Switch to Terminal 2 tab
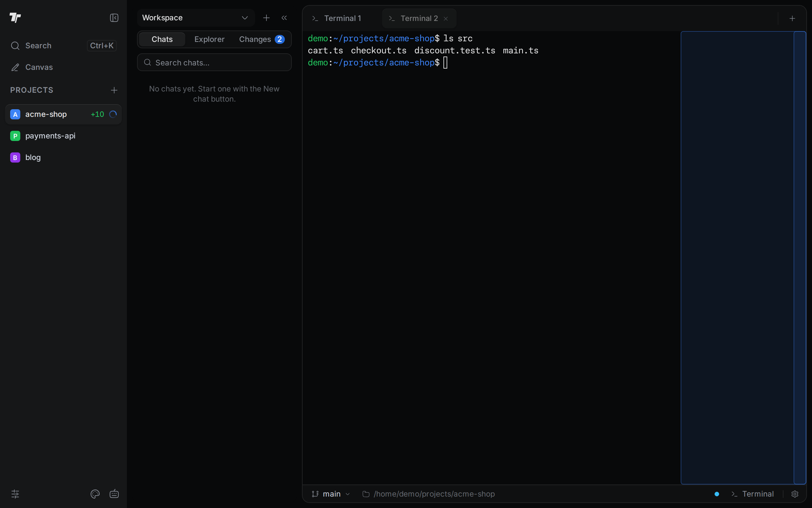 click(x=419, y=18)
